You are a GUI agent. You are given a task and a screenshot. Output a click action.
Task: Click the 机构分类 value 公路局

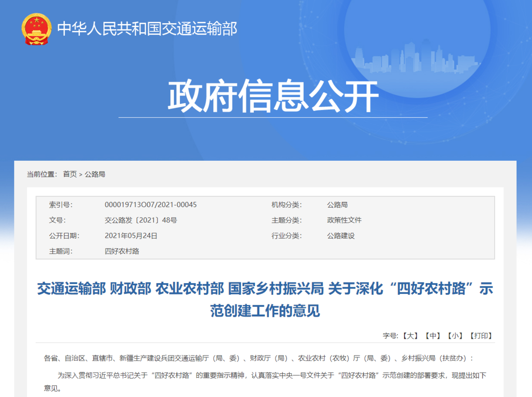[337, 205]
